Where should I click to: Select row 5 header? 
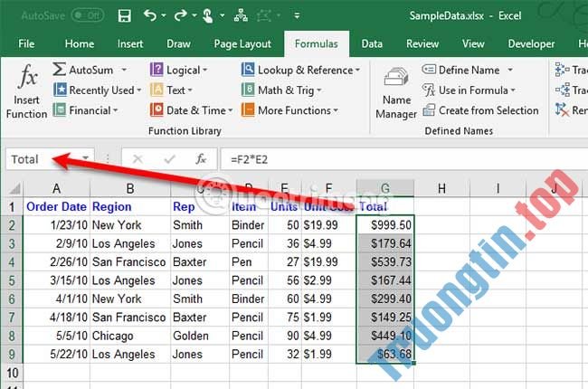[x=12, y=280]
